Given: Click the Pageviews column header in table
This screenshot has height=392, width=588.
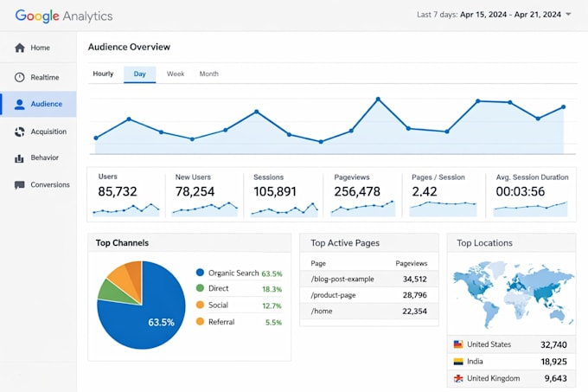Looking at the screenshot, I should tap(412, 263).
